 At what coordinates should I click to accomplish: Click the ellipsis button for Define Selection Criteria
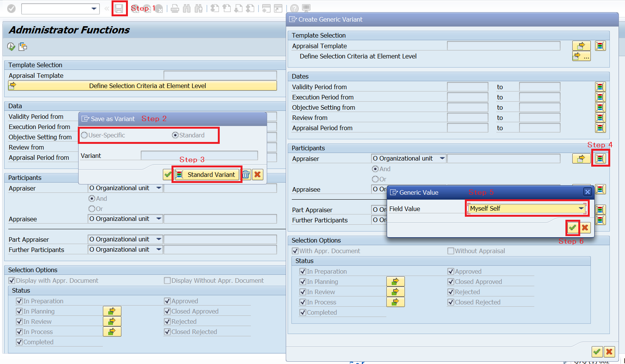tap(581, 56)
